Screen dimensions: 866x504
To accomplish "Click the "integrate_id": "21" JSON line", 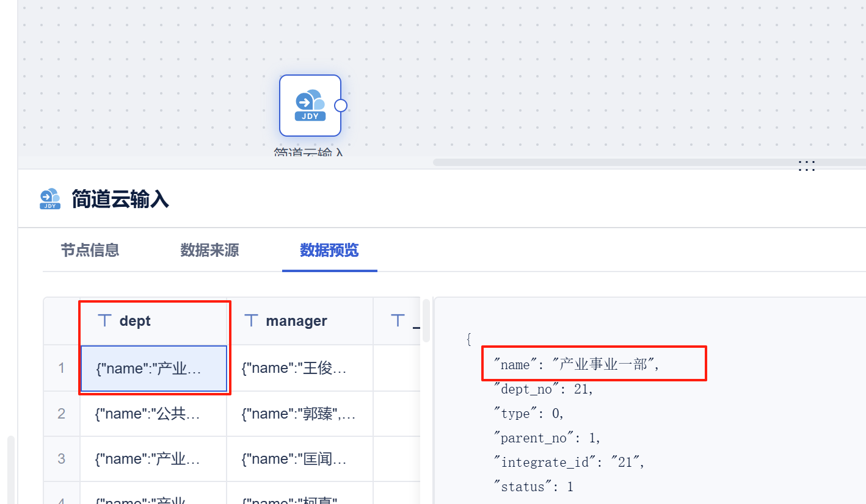I will coord(570,463).
